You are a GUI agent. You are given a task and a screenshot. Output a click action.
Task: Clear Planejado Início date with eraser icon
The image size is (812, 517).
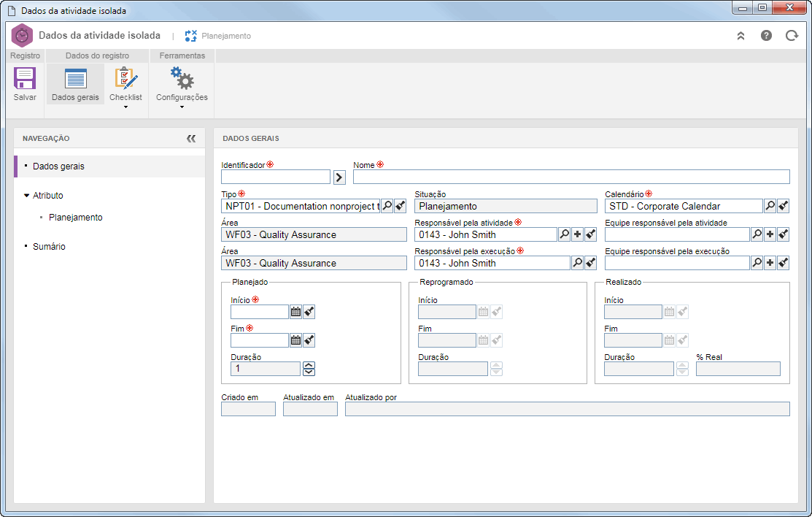[x=309, y=312]
